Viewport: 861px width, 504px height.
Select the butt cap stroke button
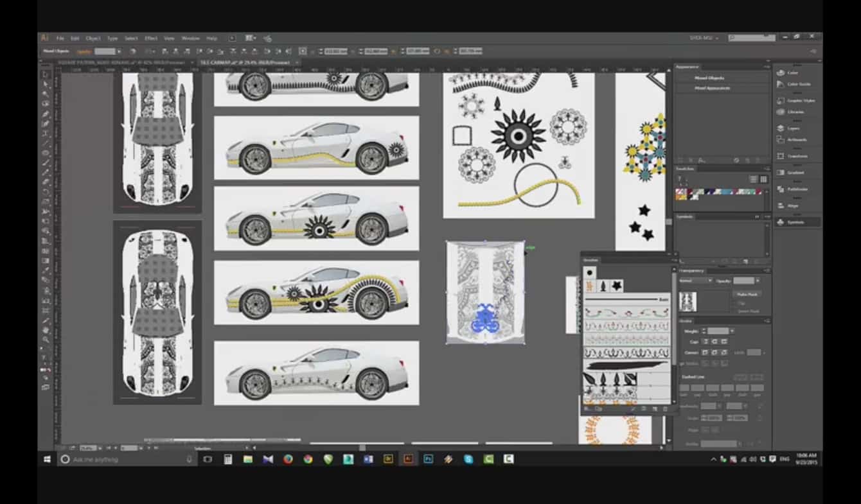[x=705, y=342]
